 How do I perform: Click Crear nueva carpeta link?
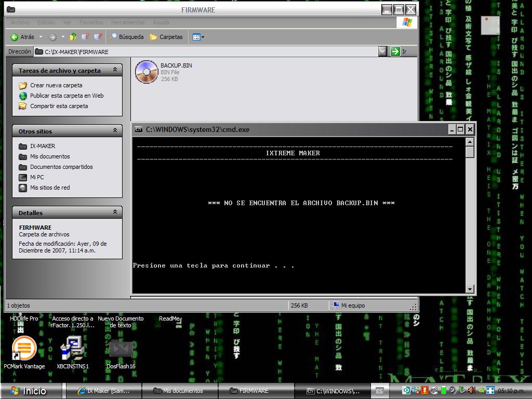[x=56, y=85]
